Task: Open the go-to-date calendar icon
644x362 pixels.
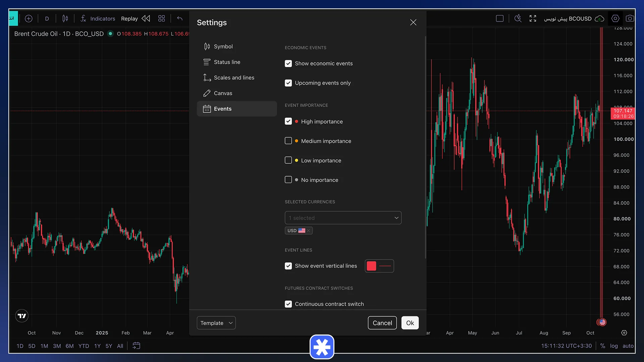Action: click(x=136, y=346)
